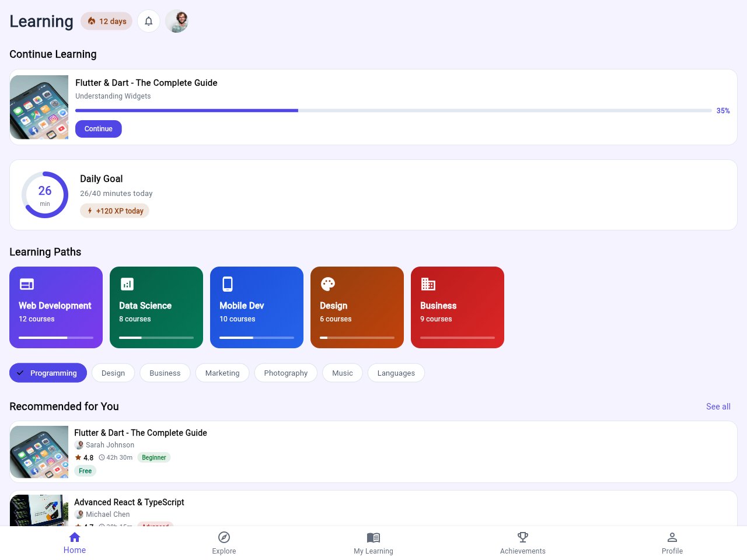The width and height of the screenshot is (747, 560).
Task: Go to Home in bottom navigation
Action: tap(75, 543)
